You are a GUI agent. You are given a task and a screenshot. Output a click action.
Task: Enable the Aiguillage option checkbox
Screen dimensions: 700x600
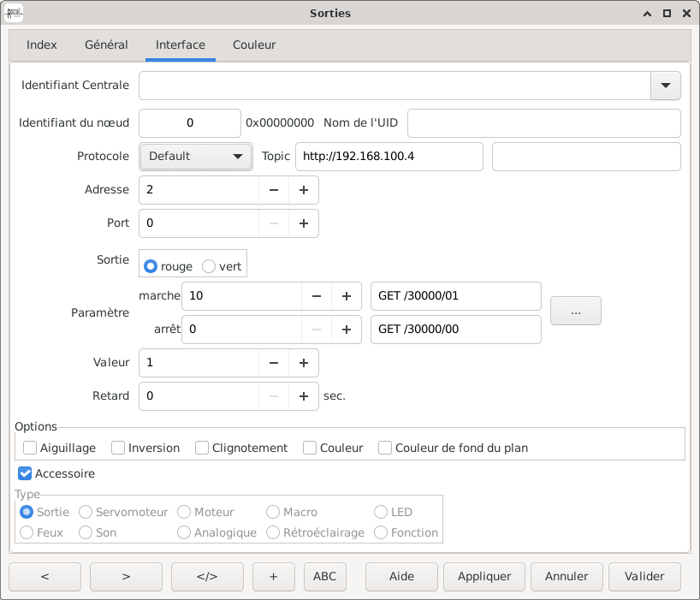[30, 448]
